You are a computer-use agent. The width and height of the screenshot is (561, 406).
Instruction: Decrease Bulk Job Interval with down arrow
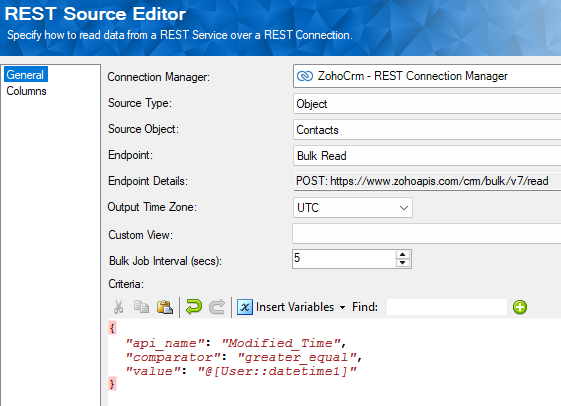403,263
